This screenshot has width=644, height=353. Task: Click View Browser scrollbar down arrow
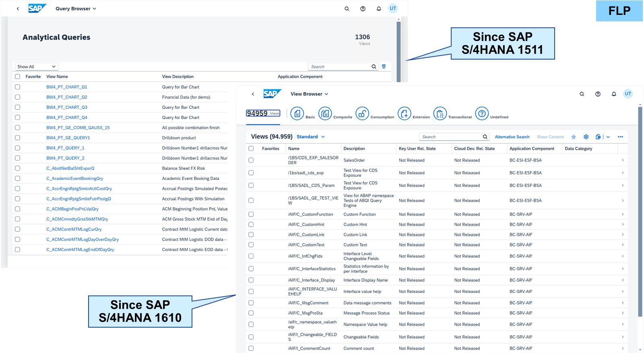tap(640, 350)
